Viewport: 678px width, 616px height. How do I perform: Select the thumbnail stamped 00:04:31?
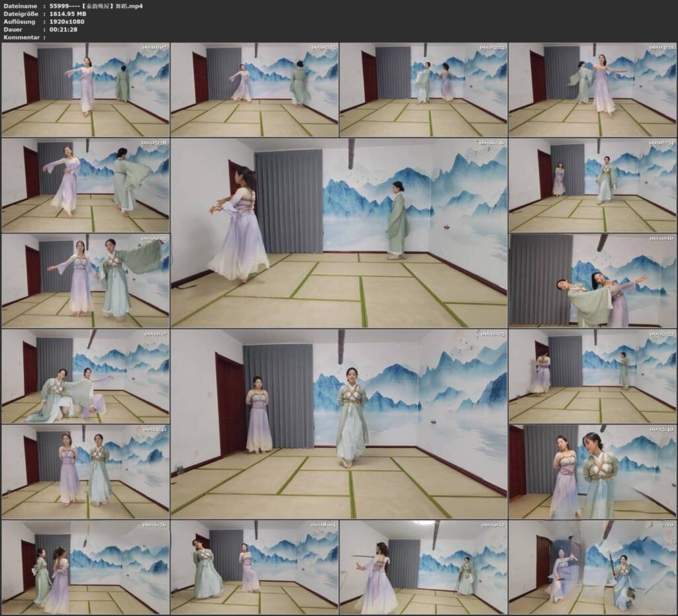[593, 90]
